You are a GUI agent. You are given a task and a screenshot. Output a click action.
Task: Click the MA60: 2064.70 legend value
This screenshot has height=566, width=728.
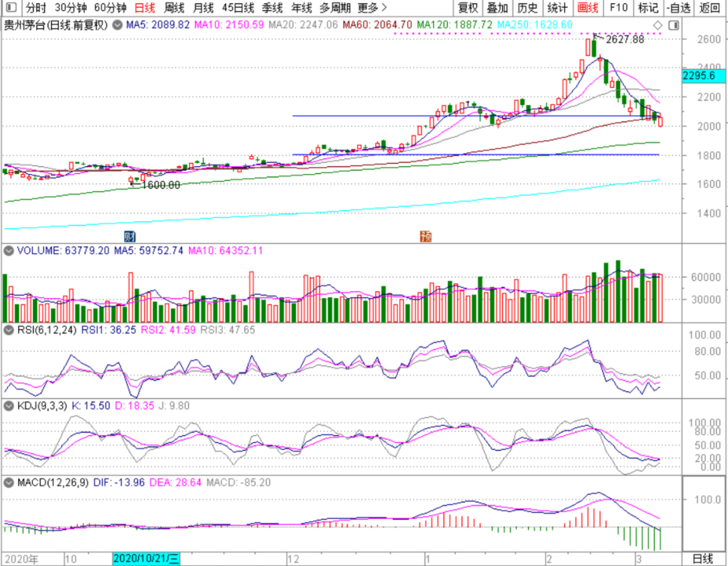(x=377, y=25)
